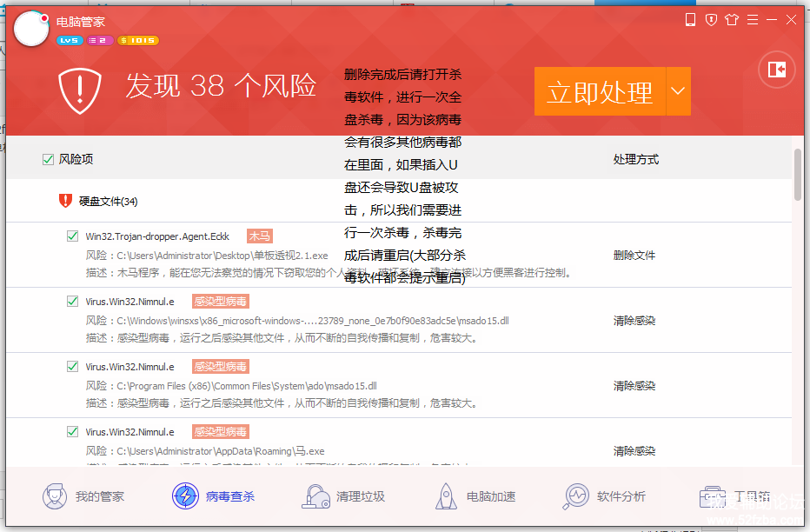This screenshot has width=810, height=532.
Task: Click the risk list vertical scrollbar
Action: tap(798, 175)
